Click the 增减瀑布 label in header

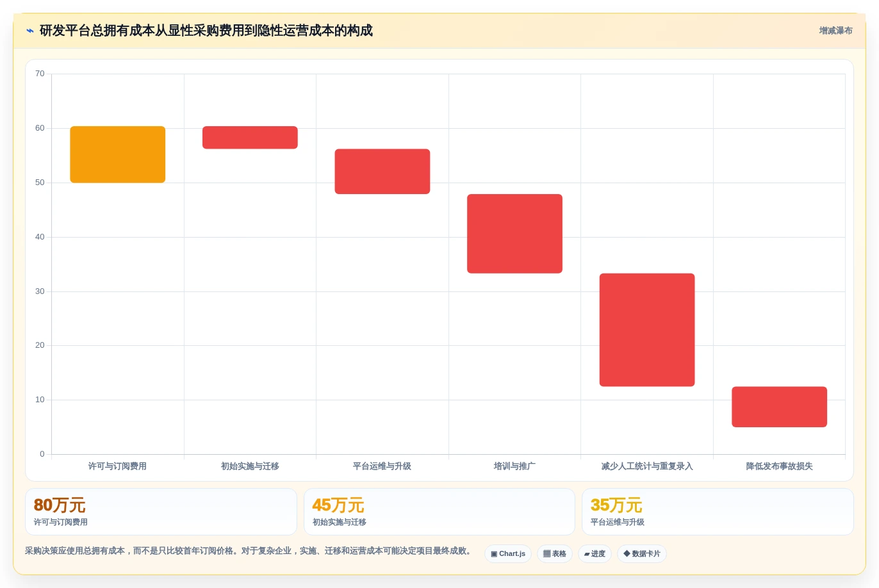click(x=835, y=31)
